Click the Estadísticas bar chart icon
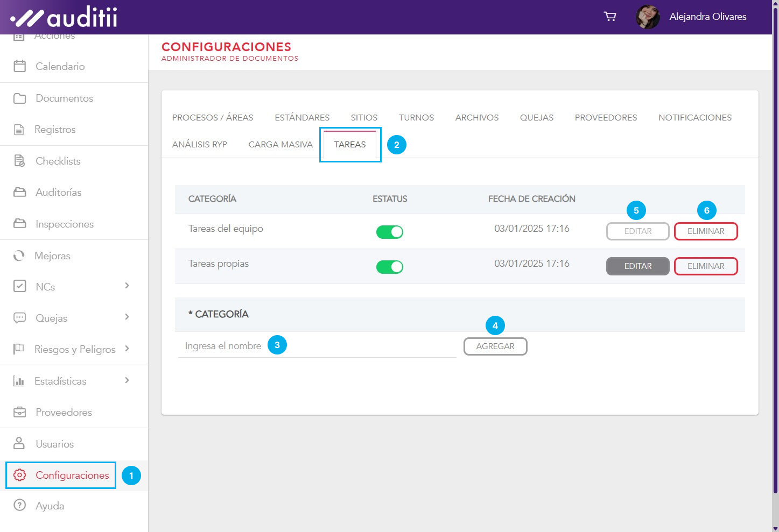Viewport: 779px width, 532px height. pos(19,381)
